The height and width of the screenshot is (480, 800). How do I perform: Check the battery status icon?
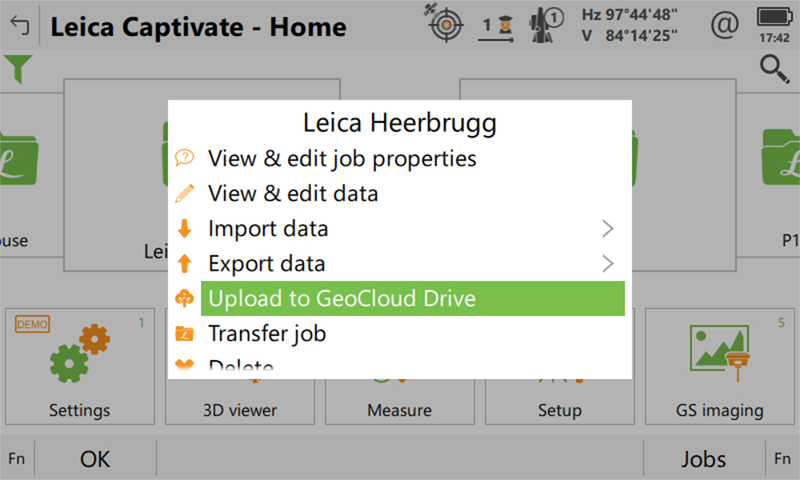click(772, 19)
